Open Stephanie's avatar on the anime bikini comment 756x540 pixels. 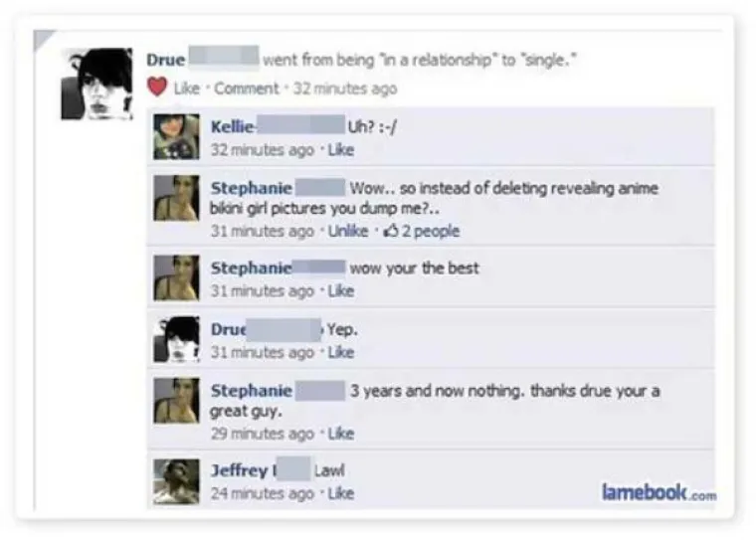176,198
